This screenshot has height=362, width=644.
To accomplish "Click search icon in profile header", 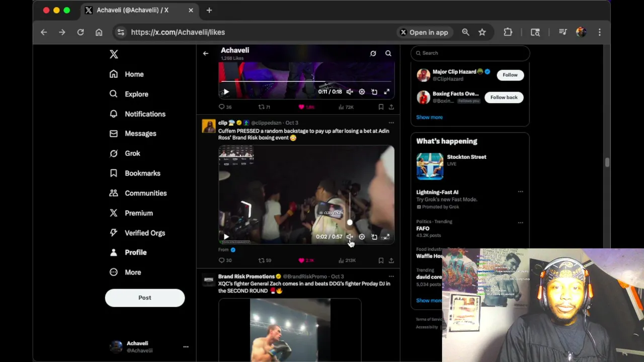I will tap(388, 53).
